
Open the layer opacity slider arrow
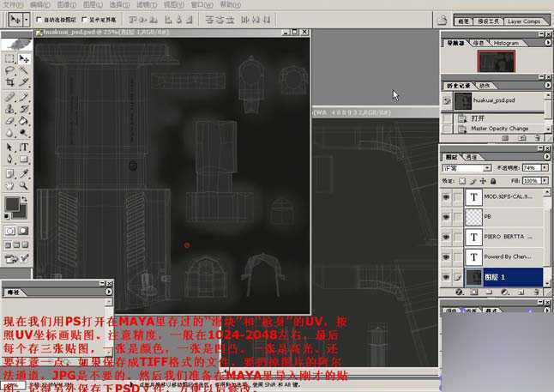(545, 167)
